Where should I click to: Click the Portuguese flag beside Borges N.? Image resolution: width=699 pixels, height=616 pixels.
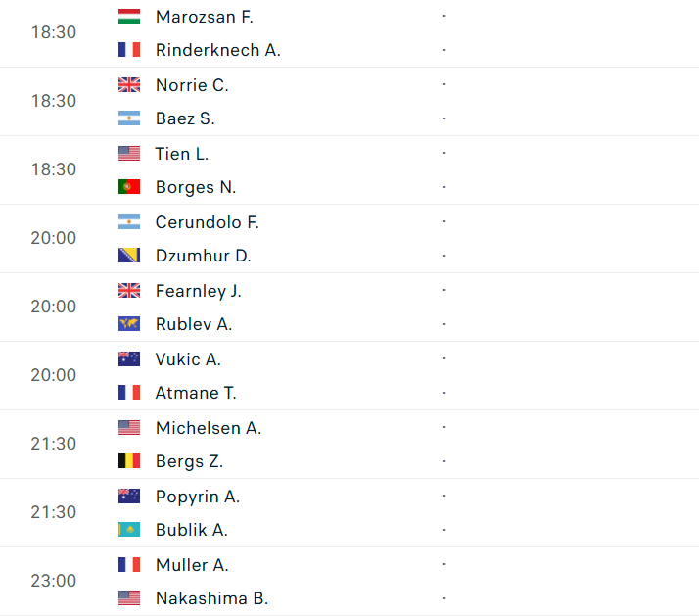coord(129,187)
